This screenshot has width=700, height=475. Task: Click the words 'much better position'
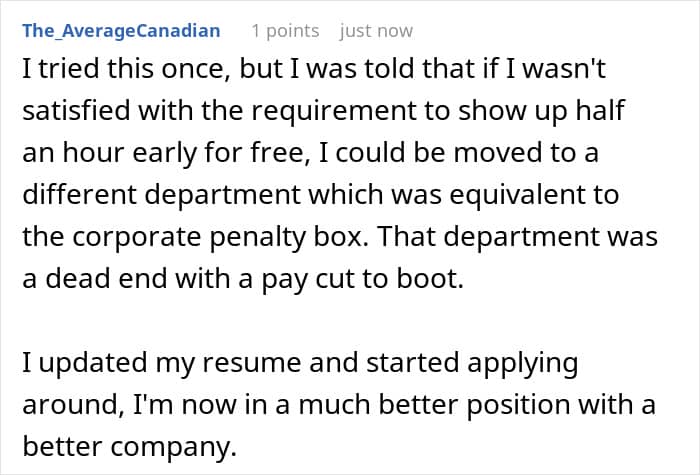[x=435, y=404]
